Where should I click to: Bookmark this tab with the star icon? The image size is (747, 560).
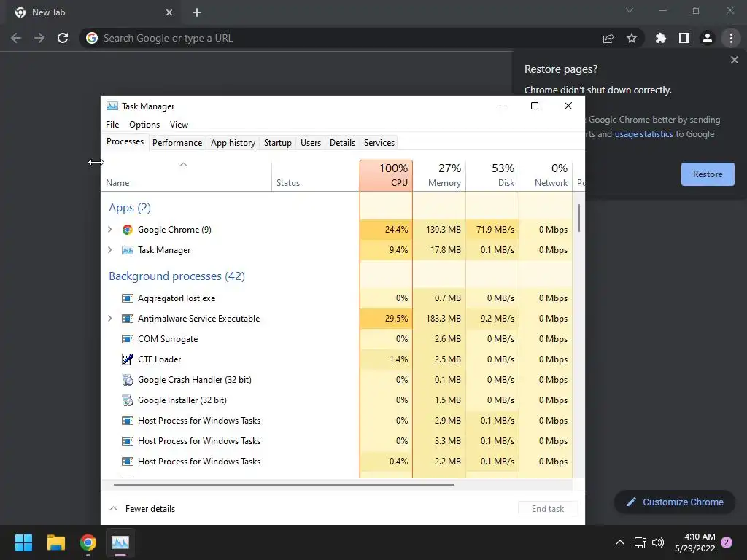[632, 38]
